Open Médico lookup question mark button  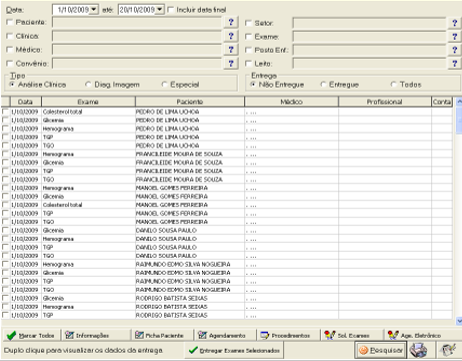pyautogui.click(x=231, y=50)
